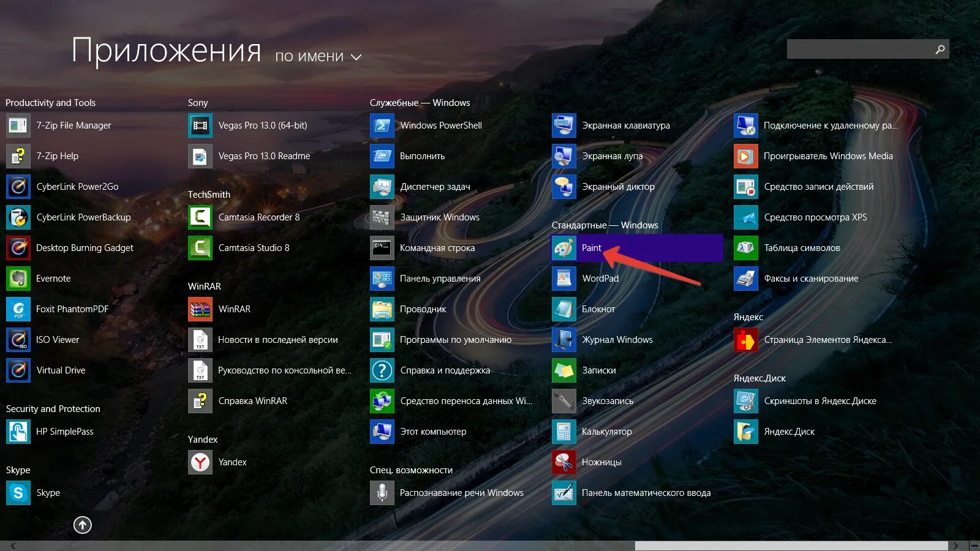
Task: Open Таблица символов icon
Action: click(746, 248)
